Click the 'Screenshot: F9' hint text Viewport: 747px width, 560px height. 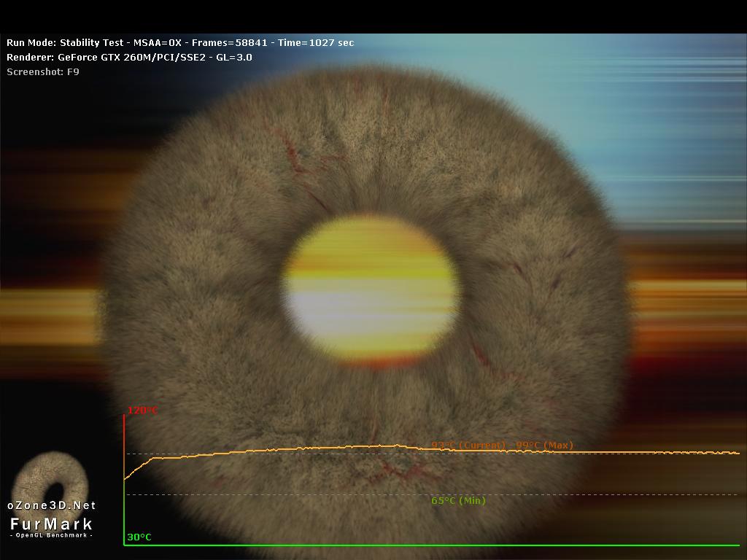[43, 72]
